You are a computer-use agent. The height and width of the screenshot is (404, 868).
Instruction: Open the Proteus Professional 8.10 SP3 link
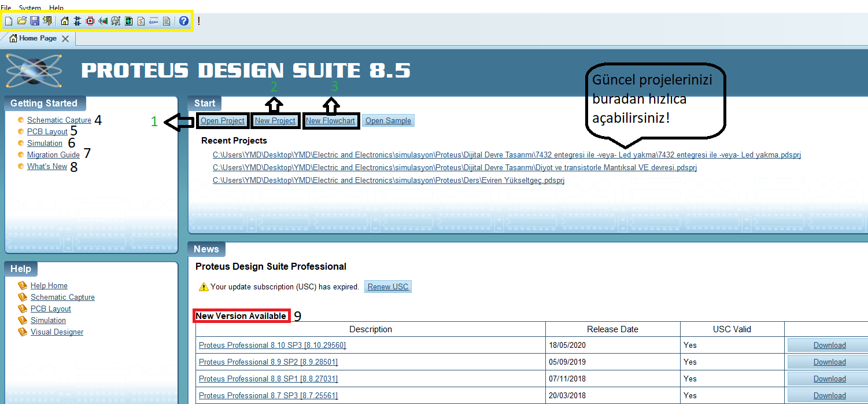272,346
